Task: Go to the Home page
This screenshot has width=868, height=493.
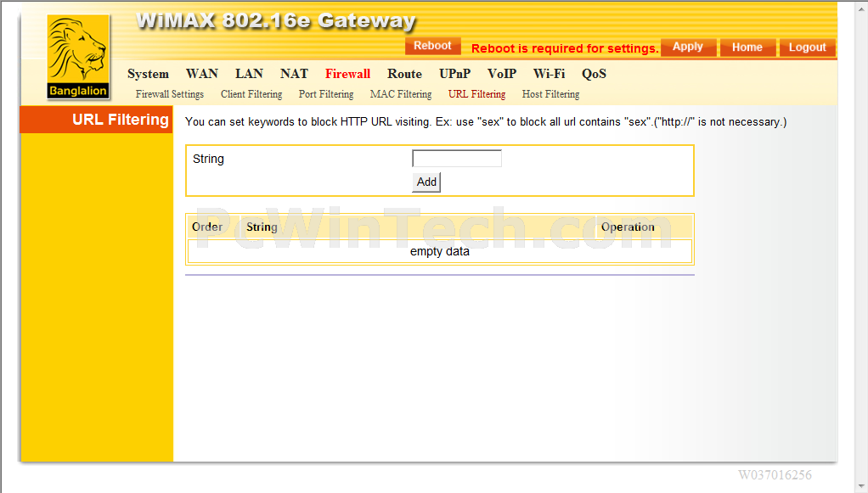Action: 747,48
